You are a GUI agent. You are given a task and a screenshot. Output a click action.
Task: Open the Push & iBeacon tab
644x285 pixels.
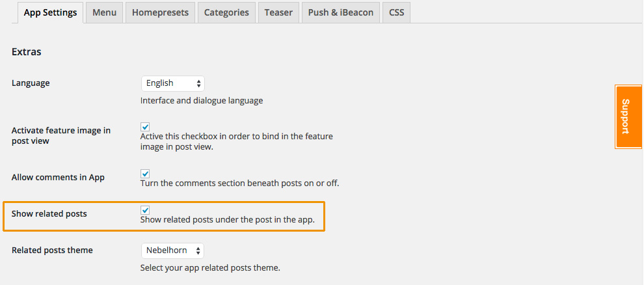pyautogui.click(x=340, y=12)
